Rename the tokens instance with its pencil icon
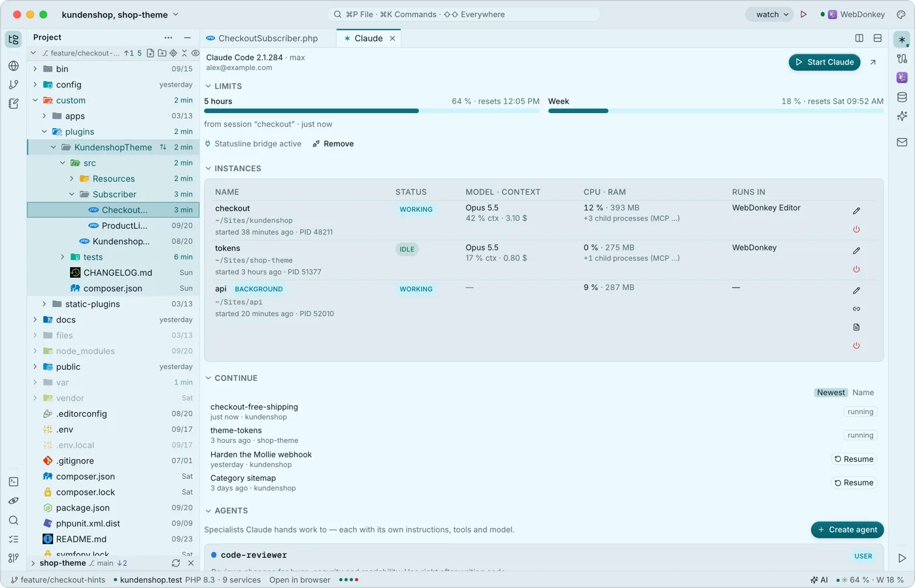Viewport: 915px width, 588px height. pyautogui.click(x=856, y=250)
